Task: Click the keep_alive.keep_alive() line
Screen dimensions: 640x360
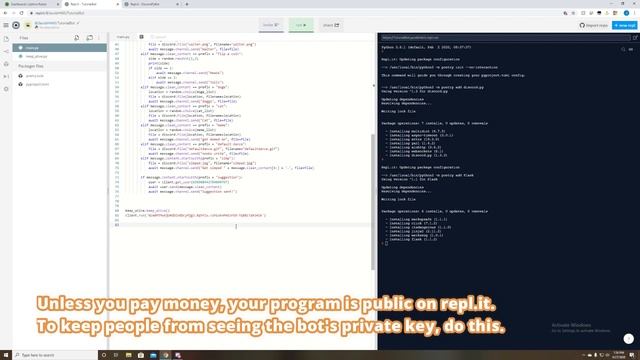Action: point(147,211)
